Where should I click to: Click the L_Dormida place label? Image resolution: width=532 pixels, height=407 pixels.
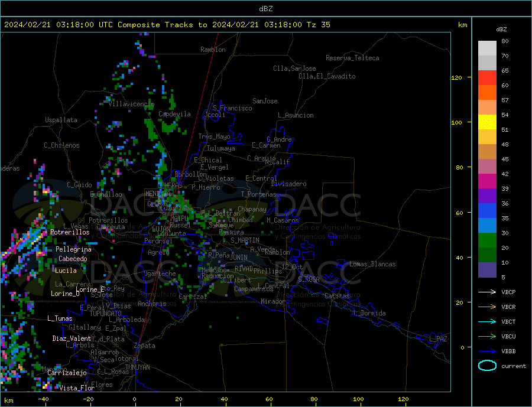click(369, 313)
